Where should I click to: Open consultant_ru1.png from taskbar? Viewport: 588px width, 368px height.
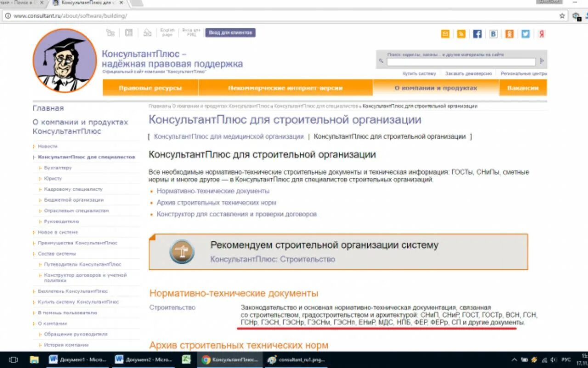[x=296, y=360]
